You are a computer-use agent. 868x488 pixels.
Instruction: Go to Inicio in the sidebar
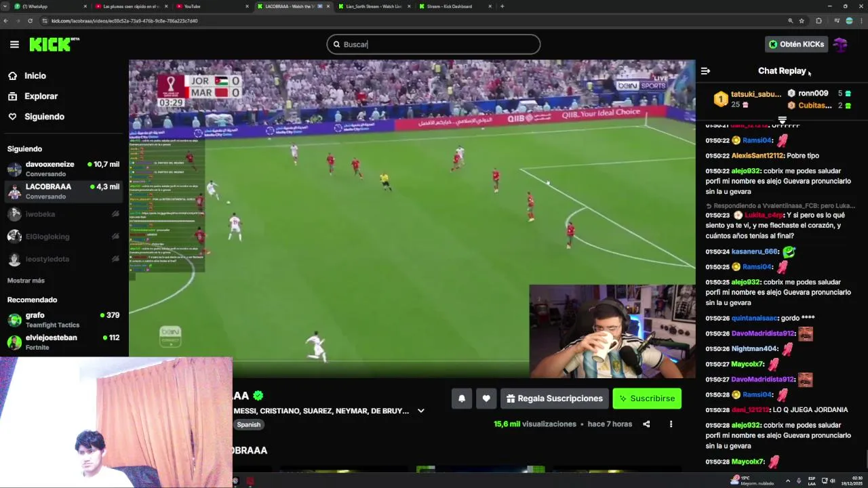coord(35,76)
